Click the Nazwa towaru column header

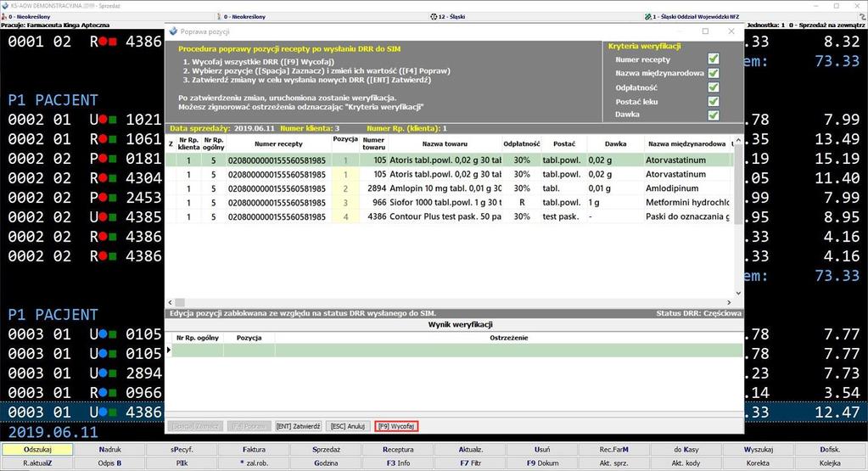coord(445,144)
